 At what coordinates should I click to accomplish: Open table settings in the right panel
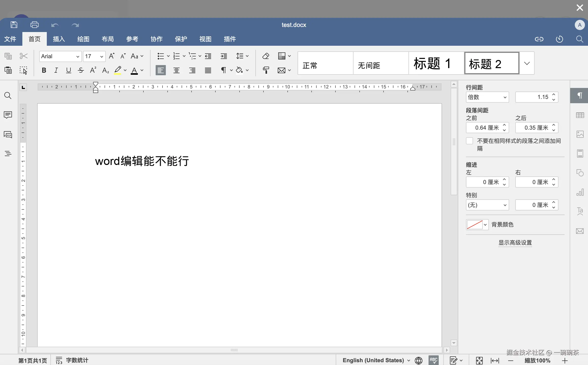(580, 115)
